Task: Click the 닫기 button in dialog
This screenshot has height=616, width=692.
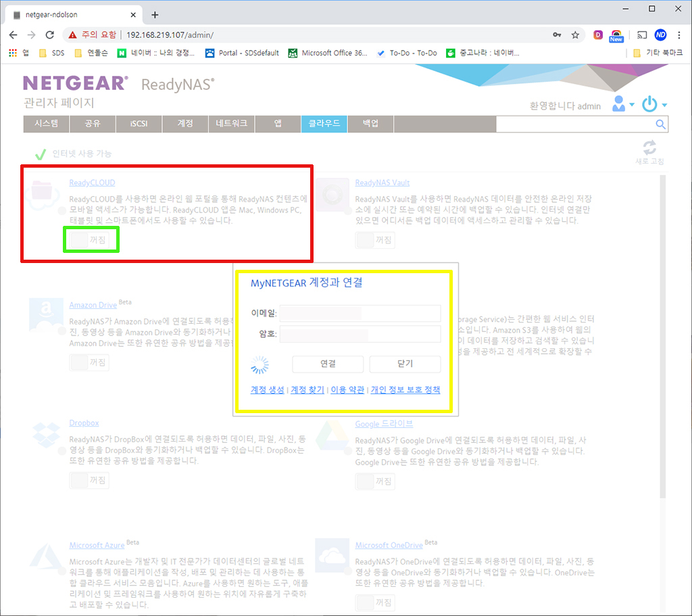Action: pyautogui.click(x=405, y=364)
